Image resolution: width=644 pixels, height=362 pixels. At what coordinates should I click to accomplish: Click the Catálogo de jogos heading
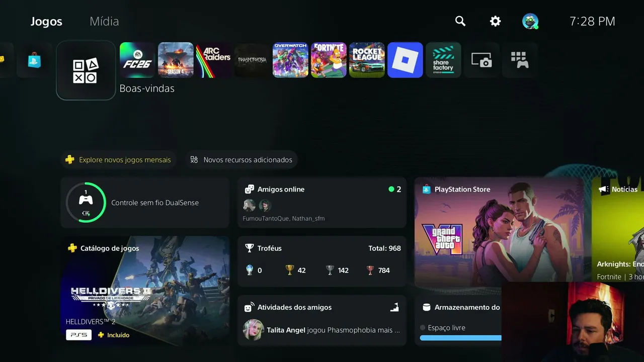point(110,248)
